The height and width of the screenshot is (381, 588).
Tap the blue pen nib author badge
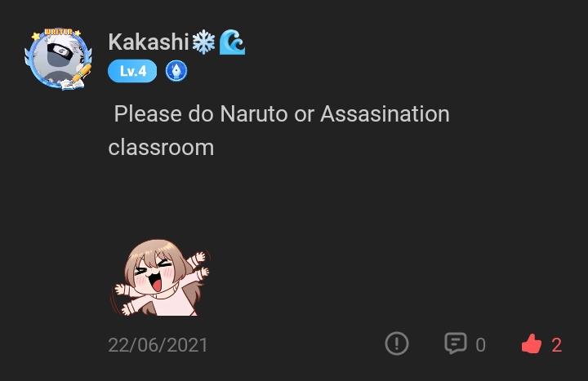tap(176, 71)
